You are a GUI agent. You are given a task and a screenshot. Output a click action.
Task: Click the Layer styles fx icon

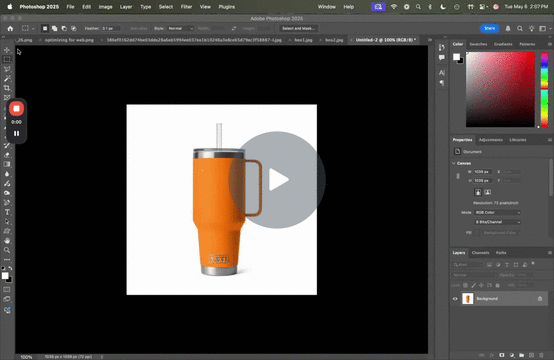(492, 355)
